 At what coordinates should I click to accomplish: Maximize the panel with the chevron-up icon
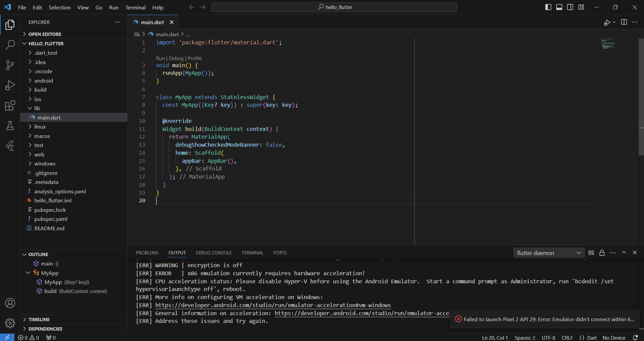624,252
